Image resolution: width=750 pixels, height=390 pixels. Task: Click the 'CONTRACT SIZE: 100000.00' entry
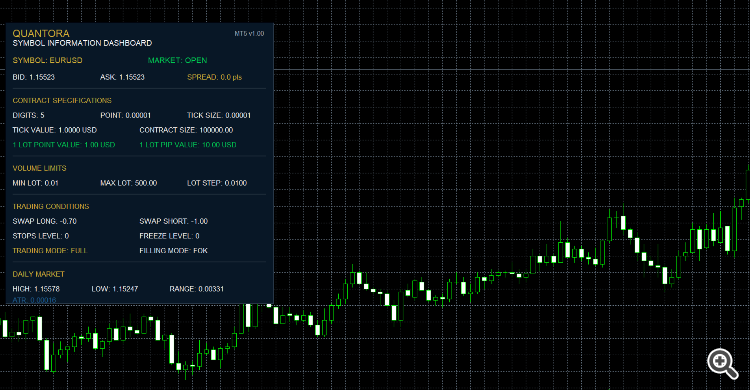point(186,130)
